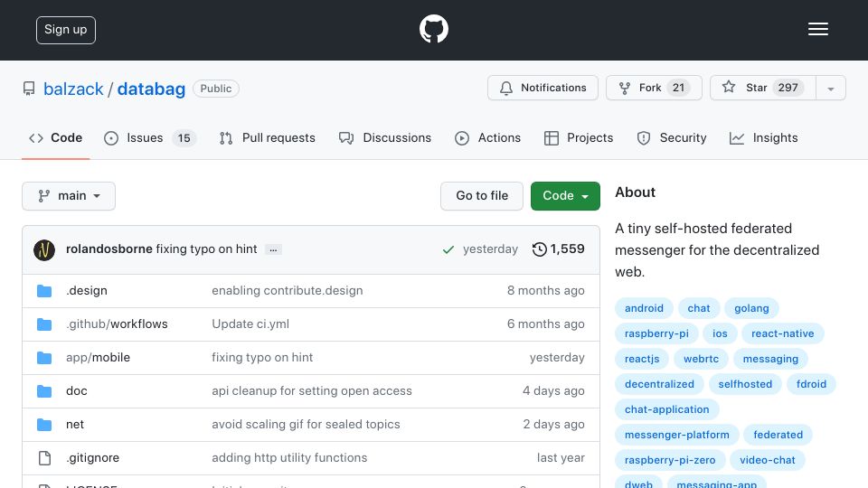The image size is (868, 488).
Task: Click the .gitignore file icon
Action: 44,458
